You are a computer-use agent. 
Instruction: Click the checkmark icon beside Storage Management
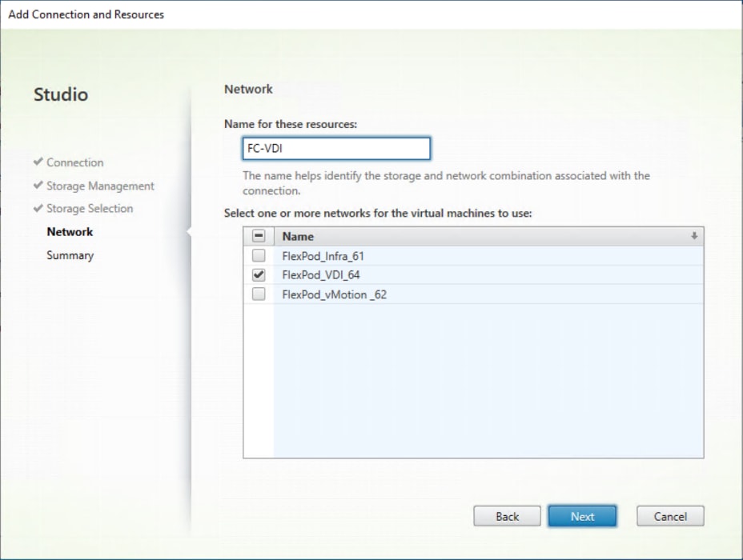tap(38, 185)
